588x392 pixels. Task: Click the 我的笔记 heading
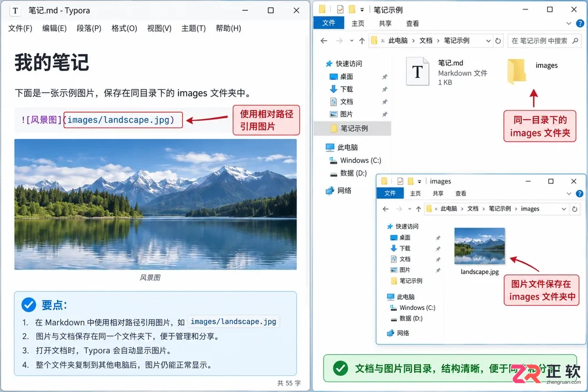click(52, 62)
